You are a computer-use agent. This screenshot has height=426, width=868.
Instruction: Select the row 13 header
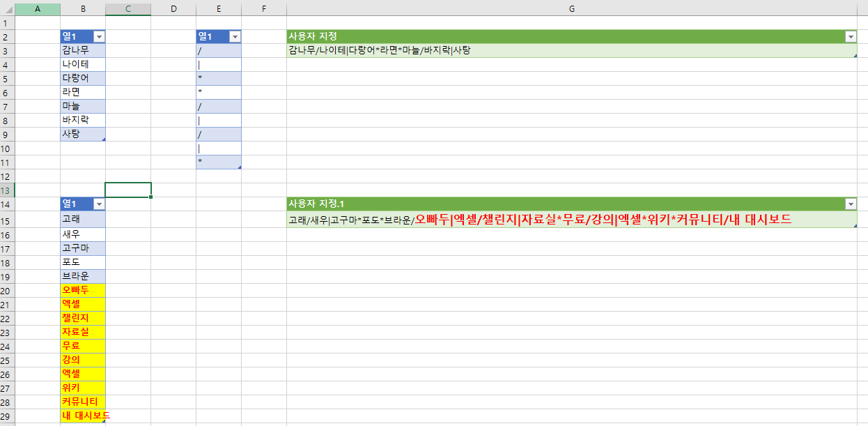pos(7,190)
